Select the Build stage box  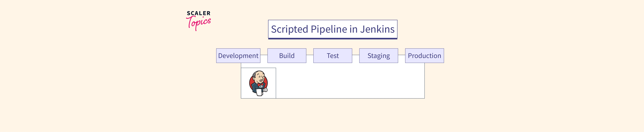pos(287,56)
